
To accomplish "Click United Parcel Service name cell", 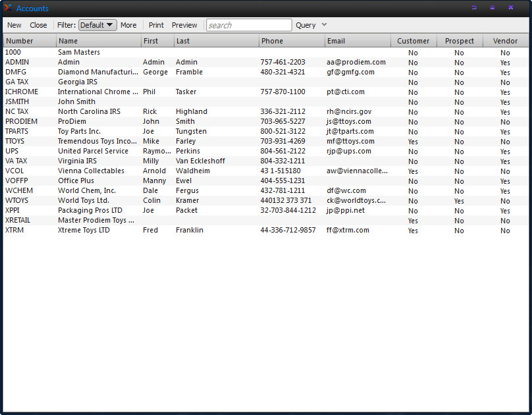I will [x=93, y=151].
